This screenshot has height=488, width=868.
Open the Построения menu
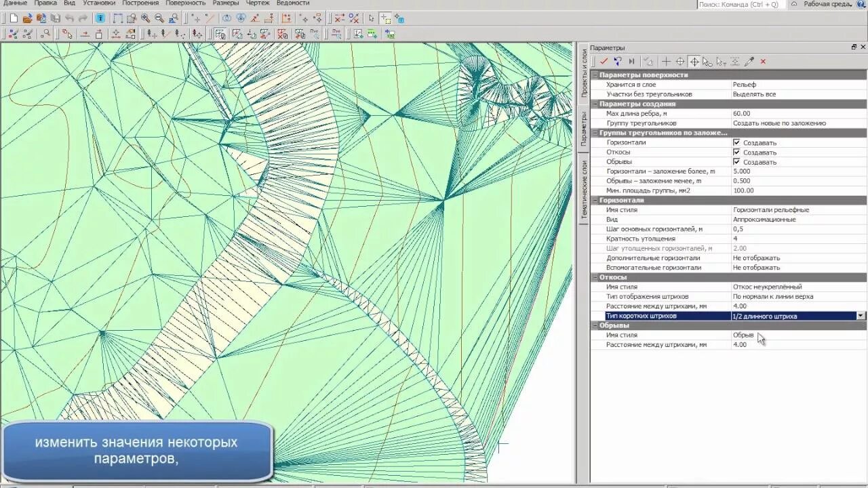[x=140, y=3]
